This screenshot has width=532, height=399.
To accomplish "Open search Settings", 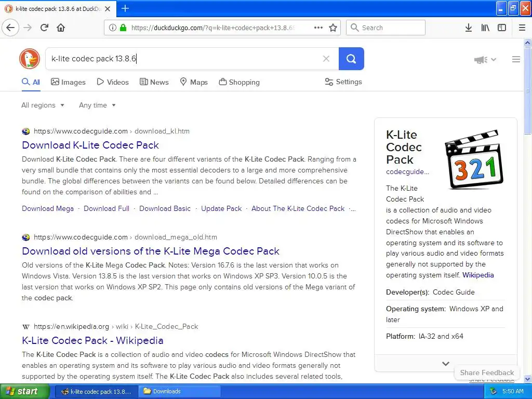I will [x=343, y=82].
